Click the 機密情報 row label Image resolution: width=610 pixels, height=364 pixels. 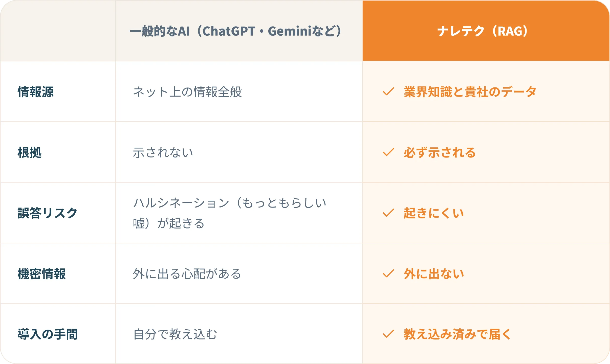(42, 274)
